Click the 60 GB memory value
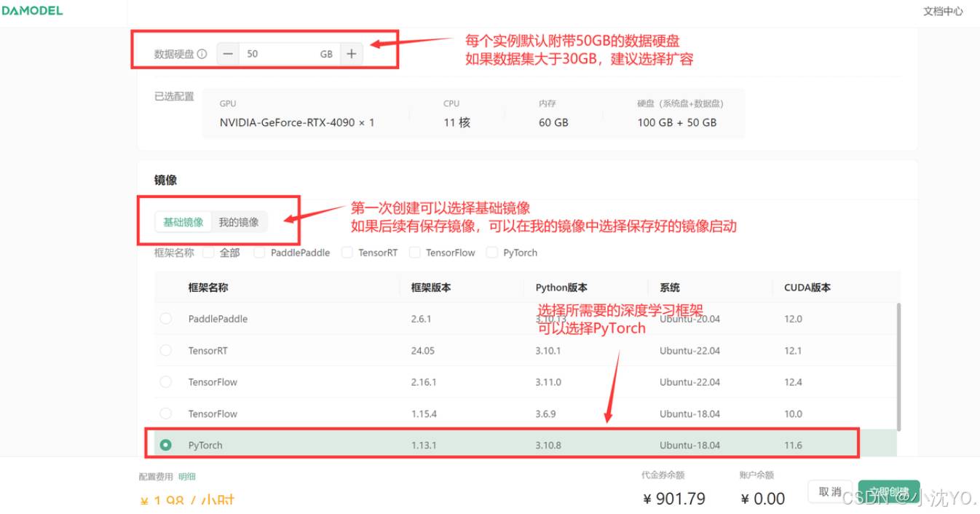Screen dimensions: 980x514 click(553, 122)
